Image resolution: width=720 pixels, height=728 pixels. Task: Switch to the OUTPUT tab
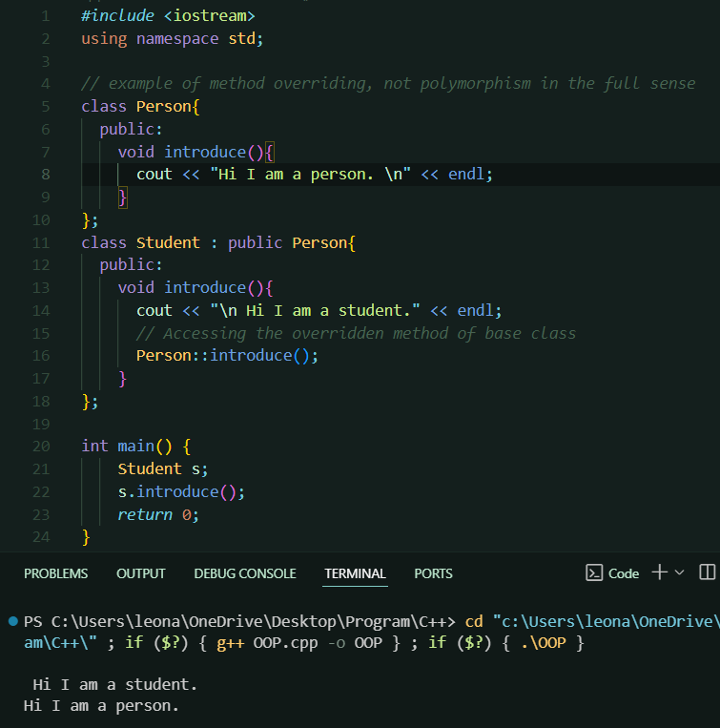[140, 573]
